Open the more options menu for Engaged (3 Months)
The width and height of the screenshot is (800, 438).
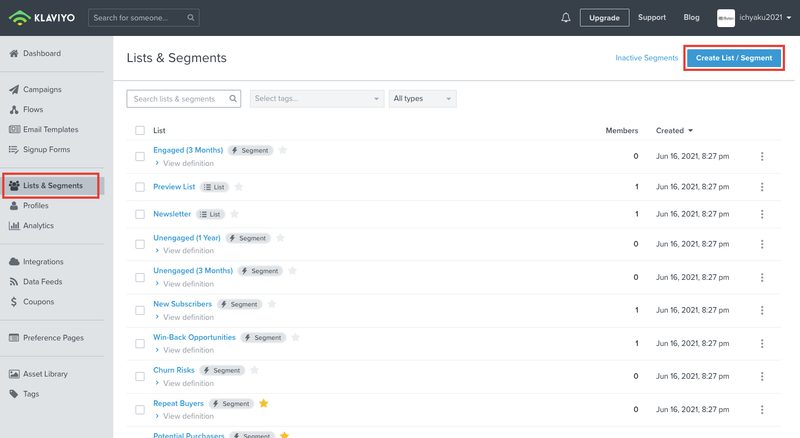(x=762, y=156)
